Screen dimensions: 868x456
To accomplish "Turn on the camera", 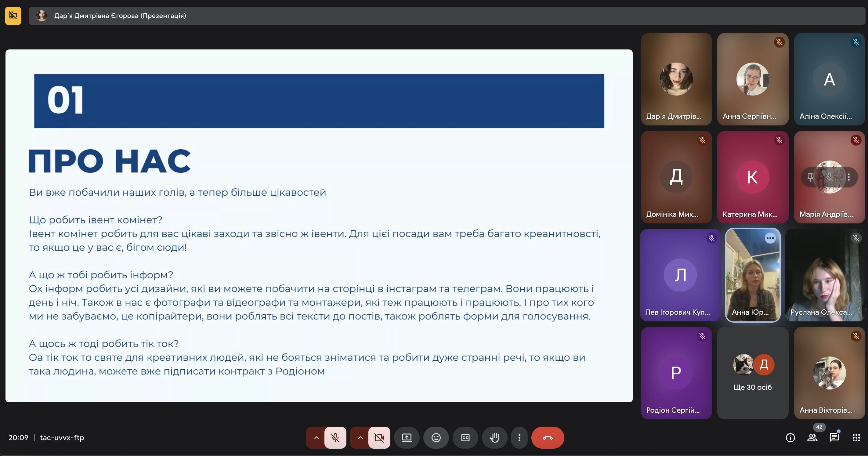I will tap(379, 437).
